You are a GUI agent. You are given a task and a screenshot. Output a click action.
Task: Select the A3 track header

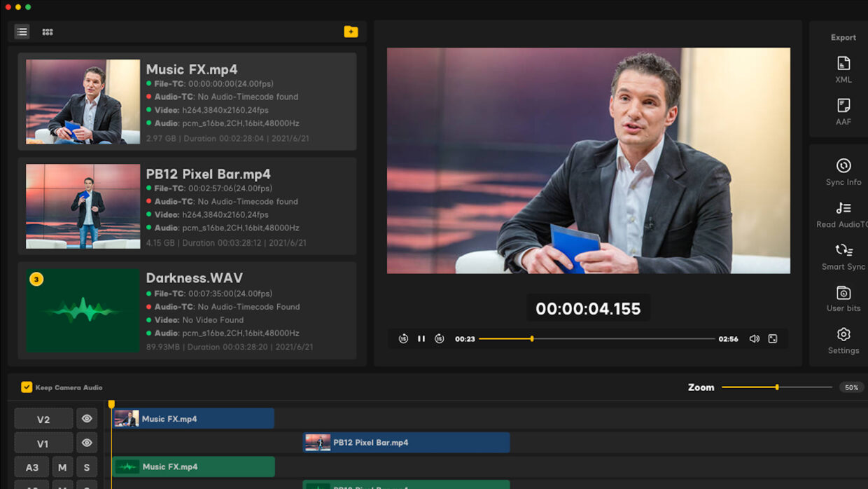click(32, 467)
